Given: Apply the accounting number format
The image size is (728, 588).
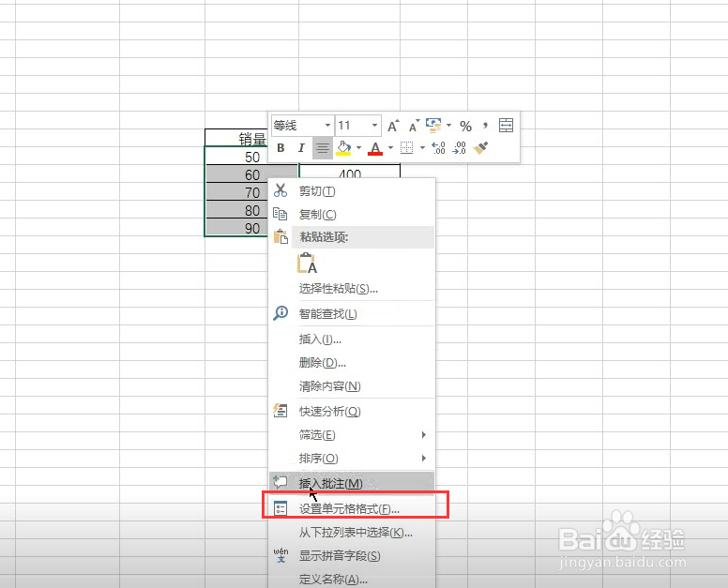Looking at the screenshot, I should 433,126.
